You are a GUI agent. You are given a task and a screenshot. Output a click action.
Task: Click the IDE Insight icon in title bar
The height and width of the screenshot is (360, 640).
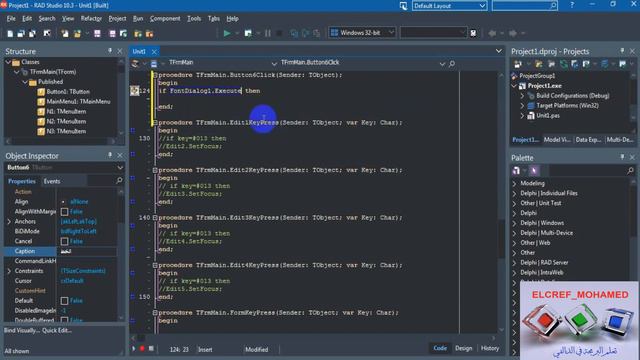point(403,6)
